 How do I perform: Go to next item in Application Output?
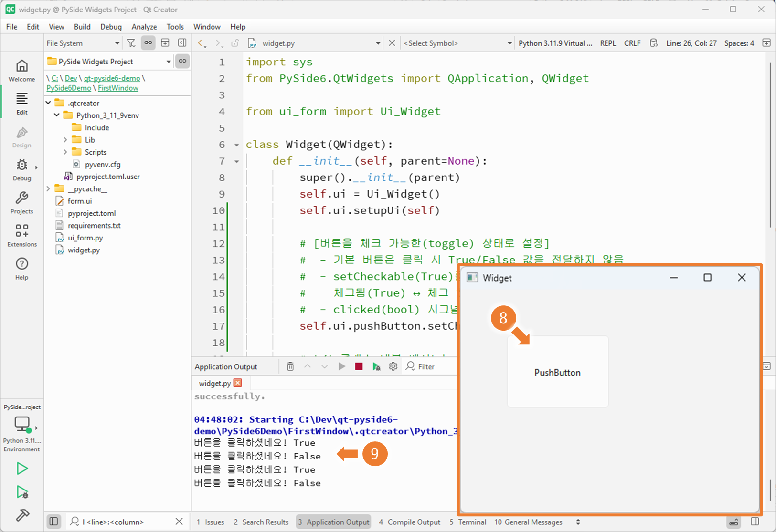tap(325, 366)
